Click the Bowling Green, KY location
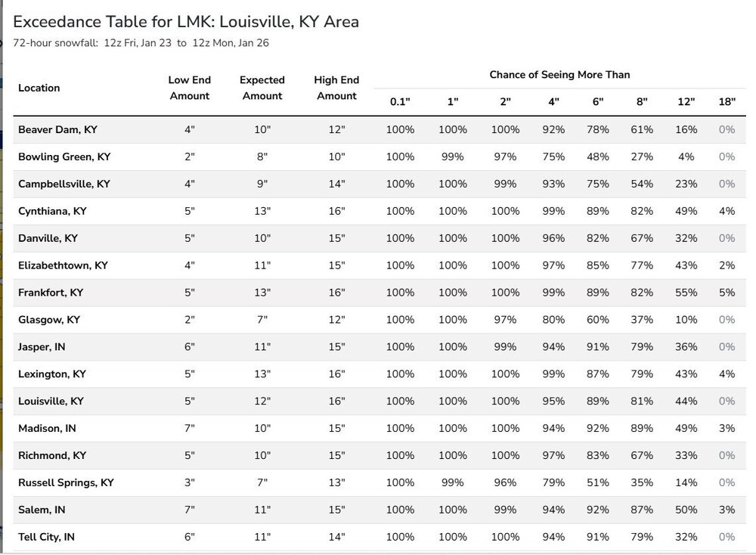This screenshot has height=555, width=756. coord(64,157)
